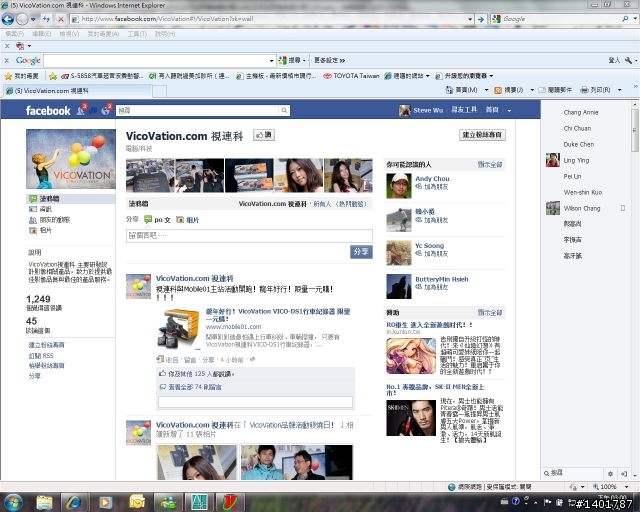Open the menu labelled with (A)
Image resolution: width=640 pixels, height=512 pixels.
tap(103, 34)
